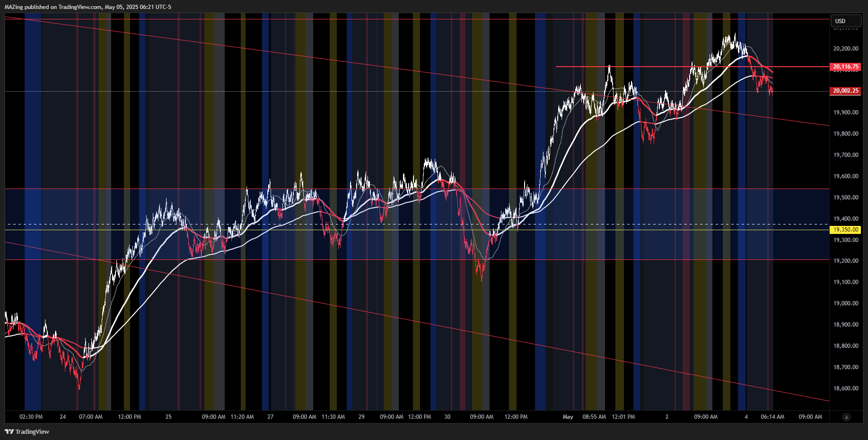
Task: Click the 19,700.00 price axis label
Action: 846,155
